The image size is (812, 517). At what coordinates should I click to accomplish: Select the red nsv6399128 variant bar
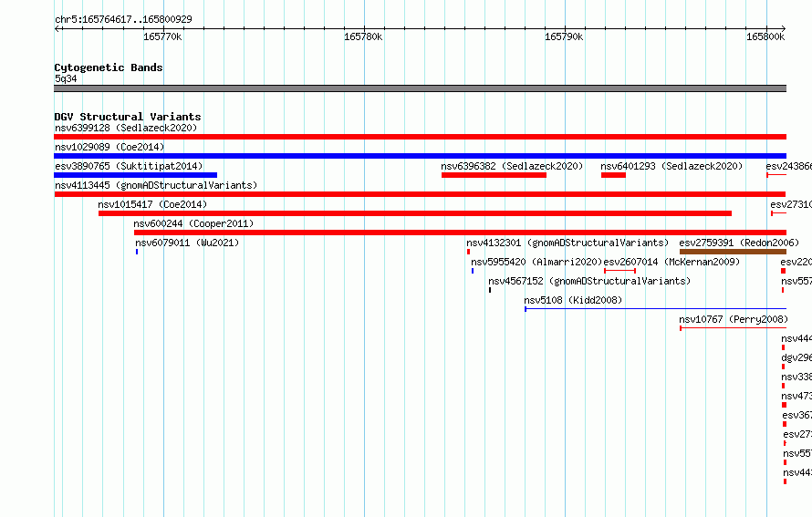420,137
